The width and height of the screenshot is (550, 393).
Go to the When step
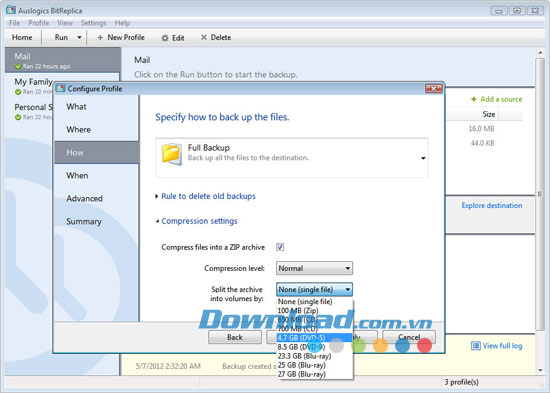click(x=97, y=175)
